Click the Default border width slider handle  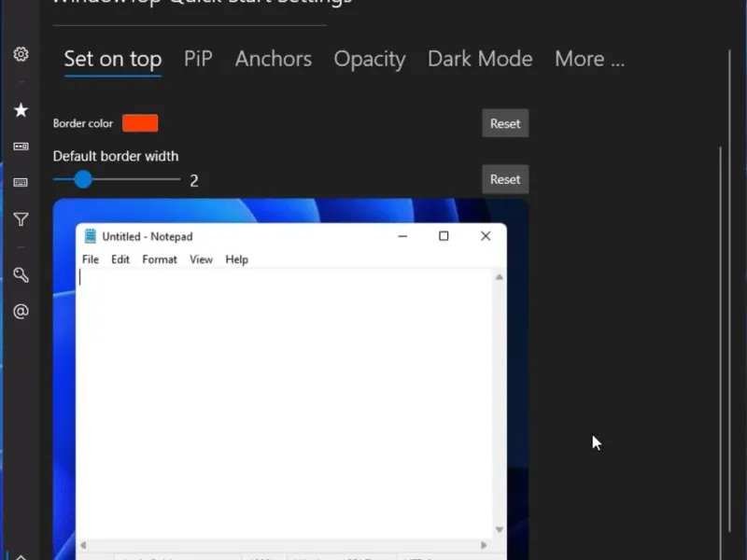pyautogui.click(x=83, y=179)
